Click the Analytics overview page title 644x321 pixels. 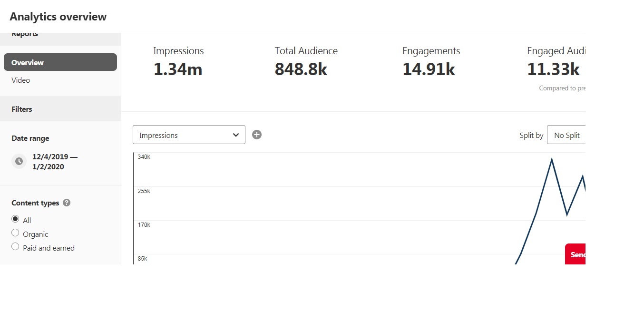pyautogui.click(x=58, y=17)
